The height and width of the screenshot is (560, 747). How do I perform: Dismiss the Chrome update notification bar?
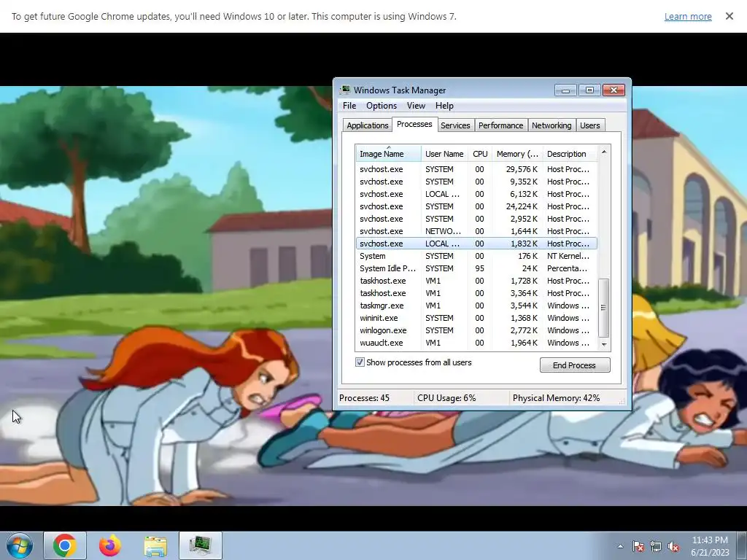[729, 16]
